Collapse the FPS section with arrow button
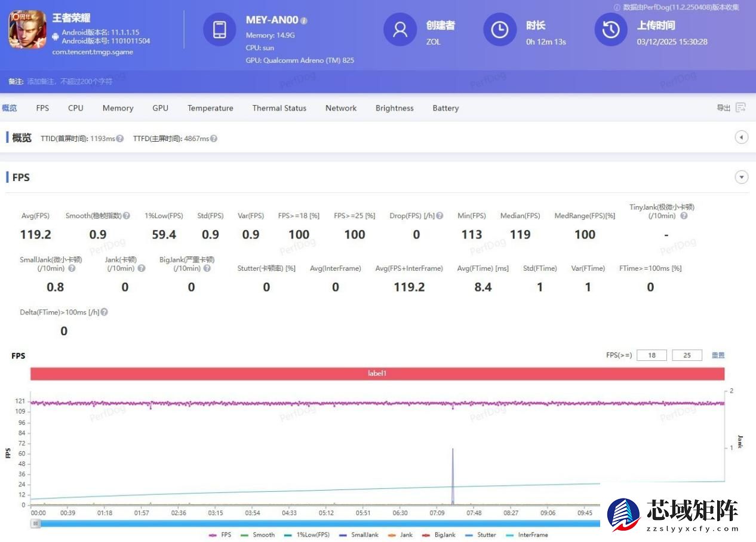The image size is (756, 542). (x=741, y=177)
